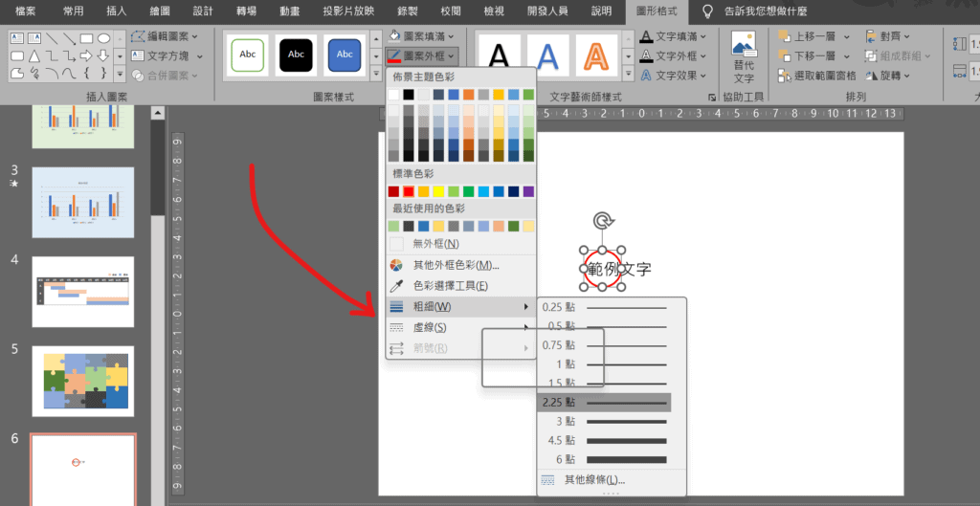Pick the arc shape
The height and width of the screenshot is (506, 980).
pos(52,74)
